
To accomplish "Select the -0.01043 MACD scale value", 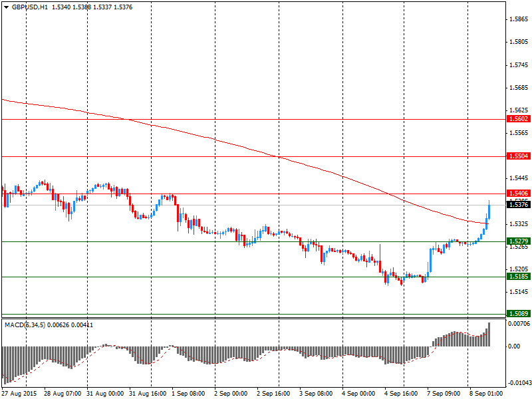I will pyautogui.click(x=519, y=383).
